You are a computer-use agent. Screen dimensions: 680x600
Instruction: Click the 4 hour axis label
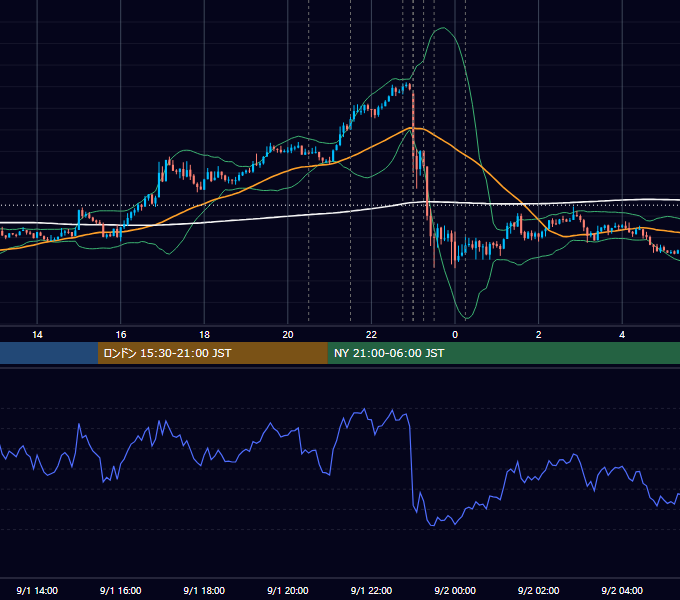[622, 335]
